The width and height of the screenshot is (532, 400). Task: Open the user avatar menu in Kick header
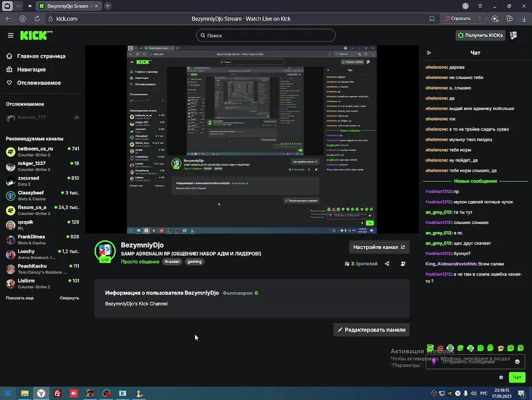pyautogui.click(x=513, y=35)
